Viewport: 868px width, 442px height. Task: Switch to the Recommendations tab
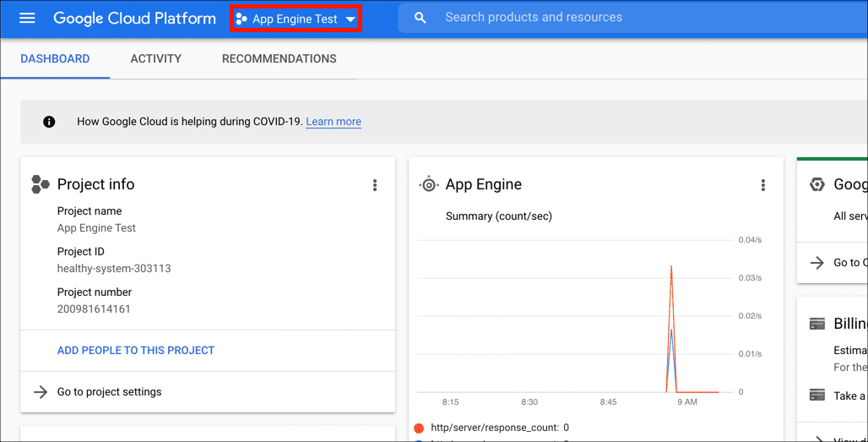pos(279,59)
